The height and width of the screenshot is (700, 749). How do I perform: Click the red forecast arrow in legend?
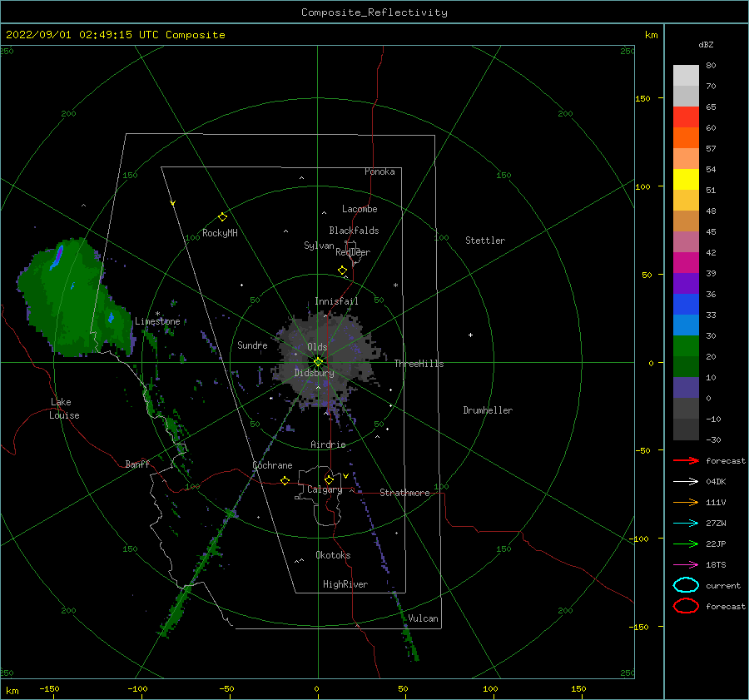pyautogui.click(x=686, y=460)
